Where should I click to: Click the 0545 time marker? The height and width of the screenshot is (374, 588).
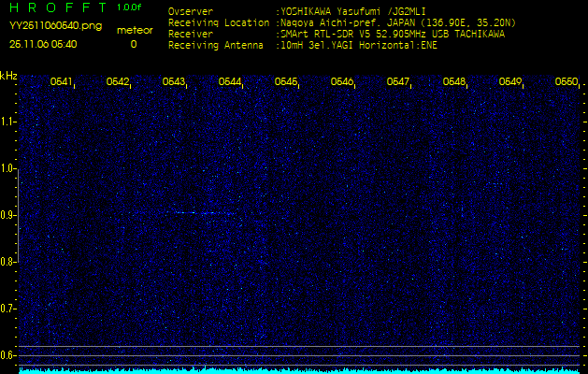pyautogui.click(x=286, y=82)
